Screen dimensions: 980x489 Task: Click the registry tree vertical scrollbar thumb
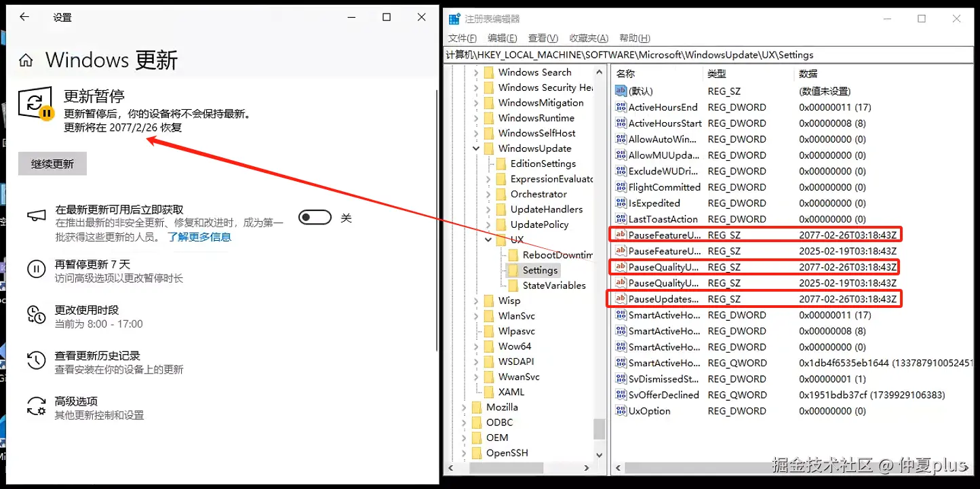click(x=599, y=429)
